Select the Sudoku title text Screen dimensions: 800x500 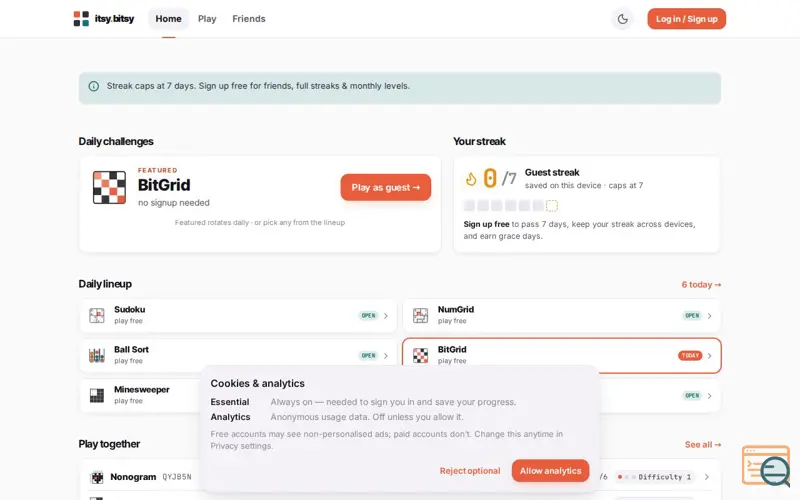(x=130, y=309)
